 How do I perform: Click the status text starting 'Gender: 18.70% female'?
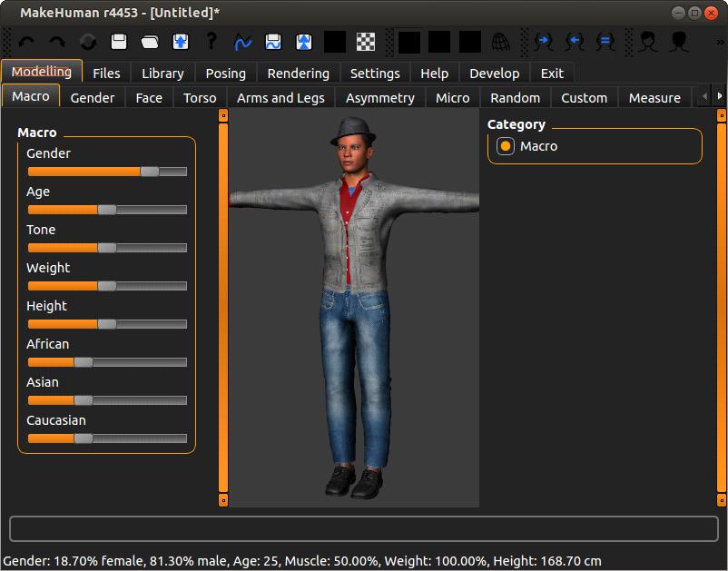(x=301, y=561)
